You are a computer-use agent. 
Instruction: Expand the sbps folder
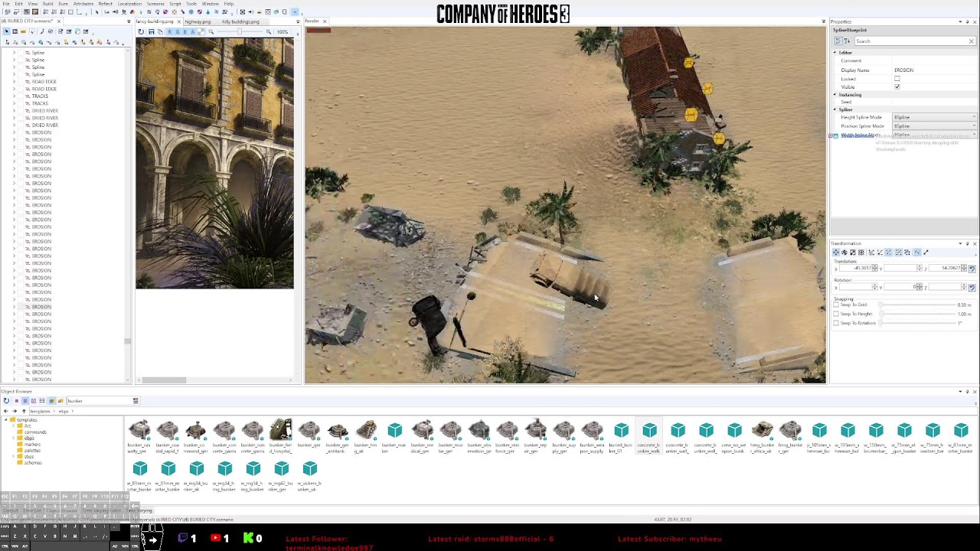pyautogui.click(x=13, y=457)
